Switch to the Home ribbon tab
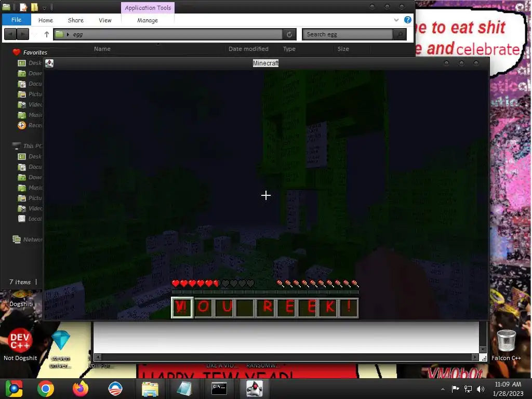The image size is (532, 399). [x=46, y=20]
